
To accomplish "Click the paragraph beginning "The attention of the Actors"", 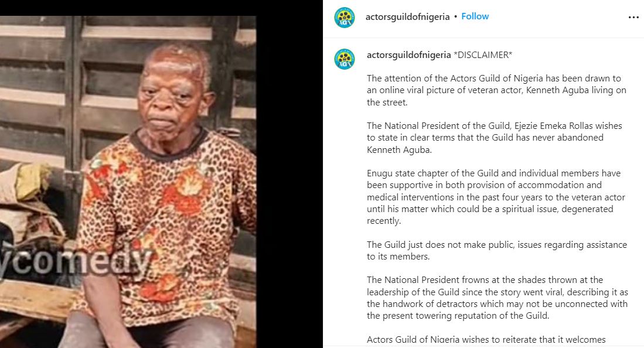I will pos(496,90).
